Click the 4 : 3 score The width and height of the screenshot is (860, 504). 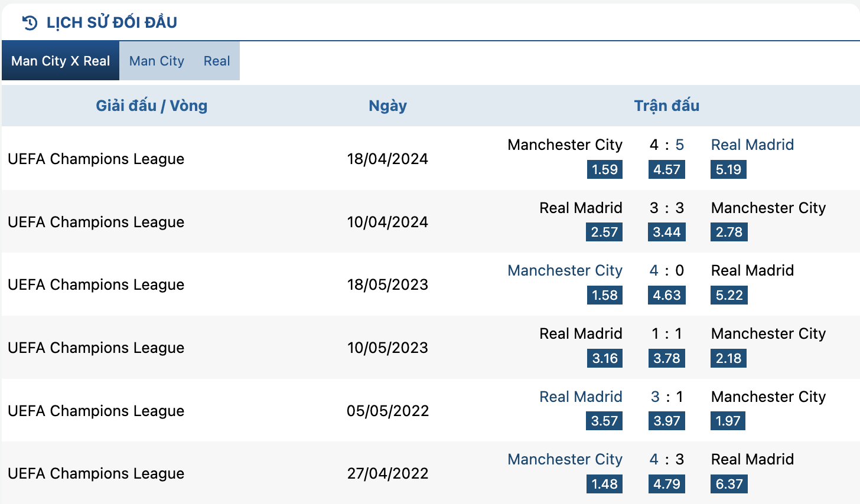coord(667,459)
